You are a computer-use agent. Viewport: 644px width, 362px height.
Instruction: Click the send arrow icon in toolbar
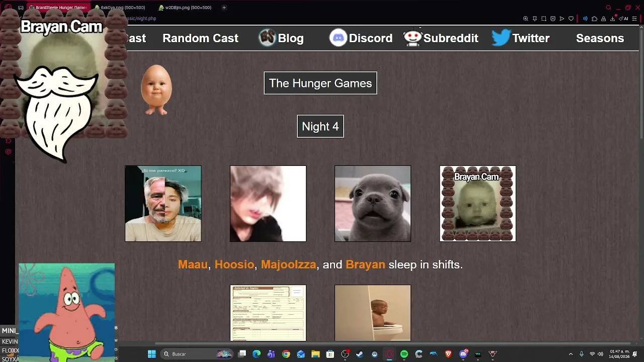pyautogui.click(x=562, y=19)
